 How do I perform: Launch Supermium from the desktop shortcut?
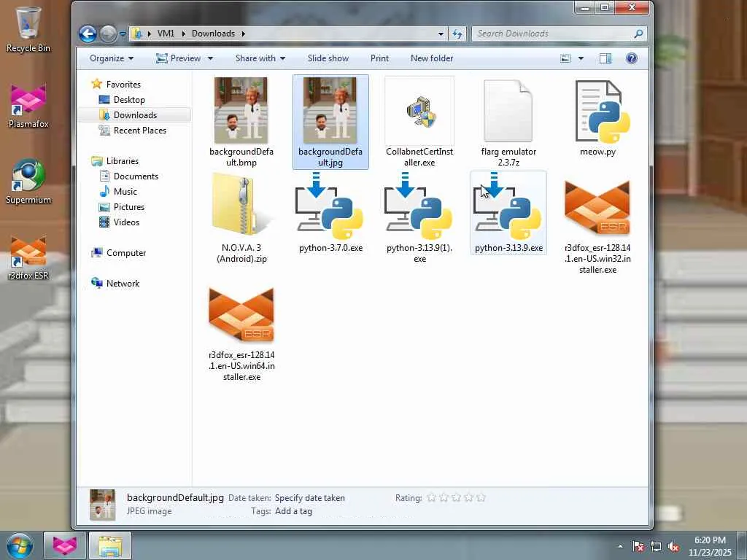click(28, 182)
